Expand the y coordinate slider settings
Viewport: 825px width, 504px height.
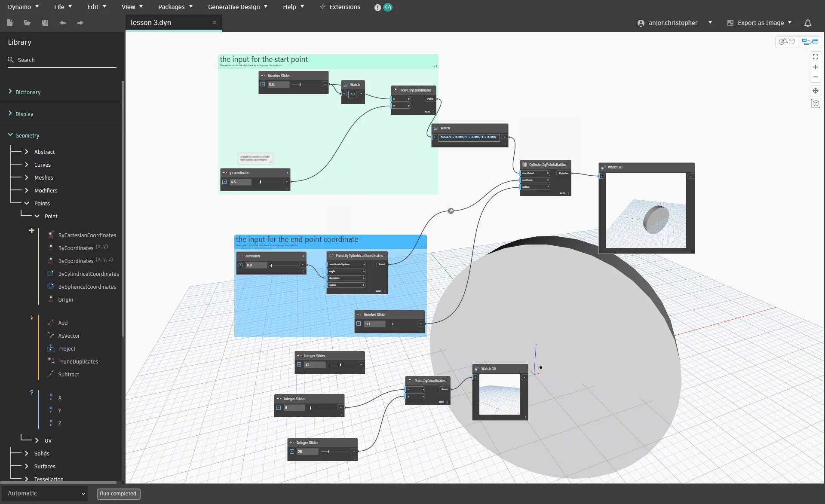click(224, 182)
